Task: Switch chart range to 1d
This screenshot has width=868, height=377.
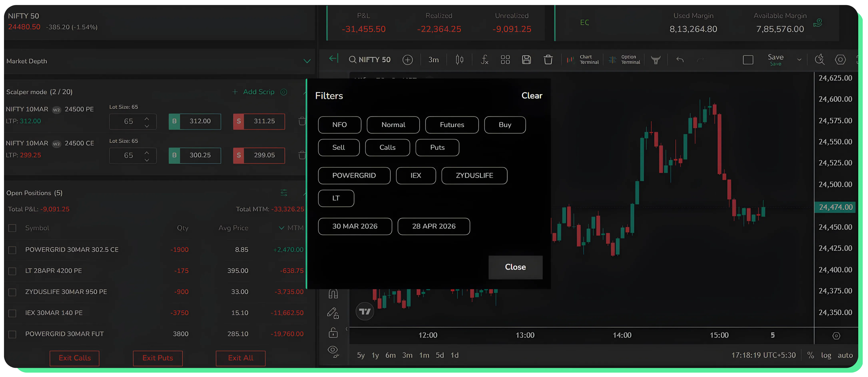Action: coord(454,355)
